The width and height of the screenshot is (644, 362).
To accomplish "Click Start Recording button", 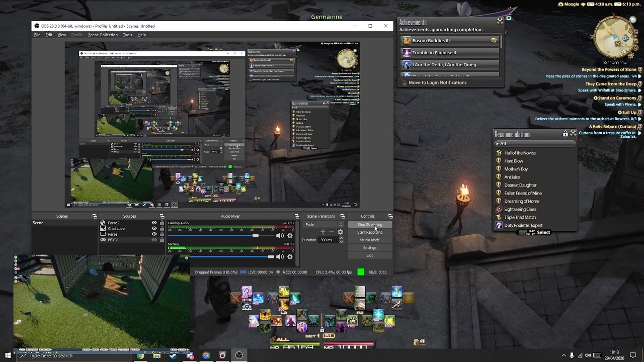I will tap(370, 232).
